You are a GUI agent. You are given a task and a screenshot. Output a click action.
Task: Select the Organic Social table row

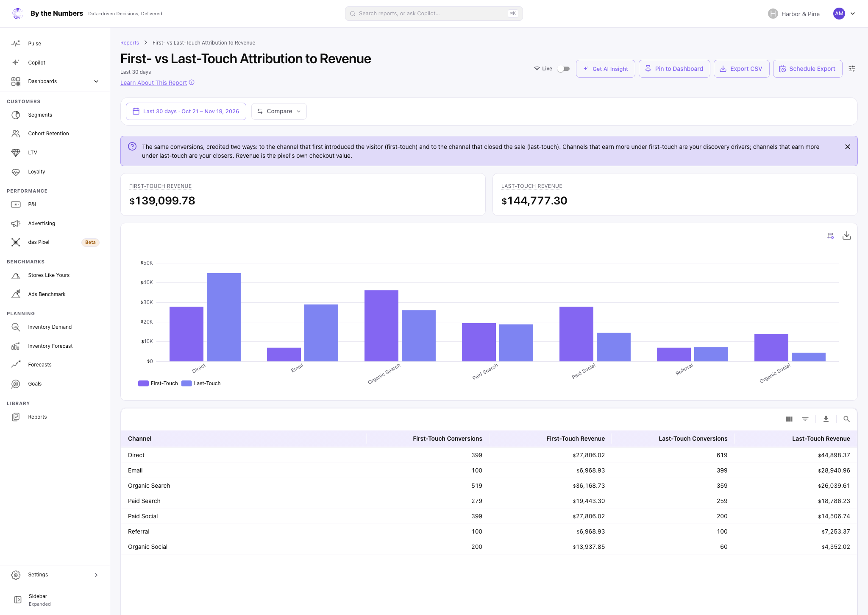489,547
